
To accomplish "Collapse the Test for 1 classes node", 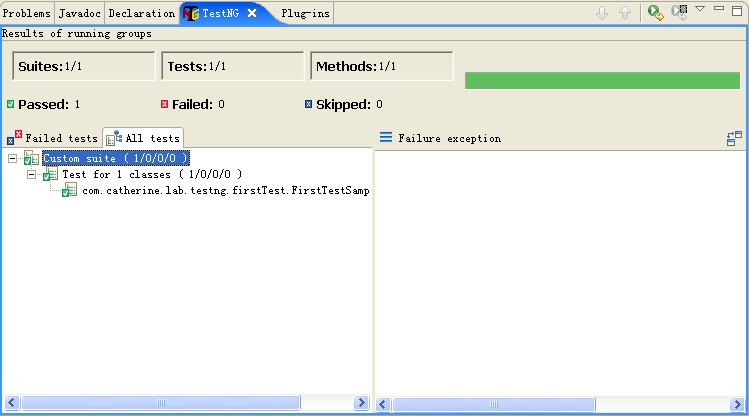I will pyautogui.click(x=32, y=174).
